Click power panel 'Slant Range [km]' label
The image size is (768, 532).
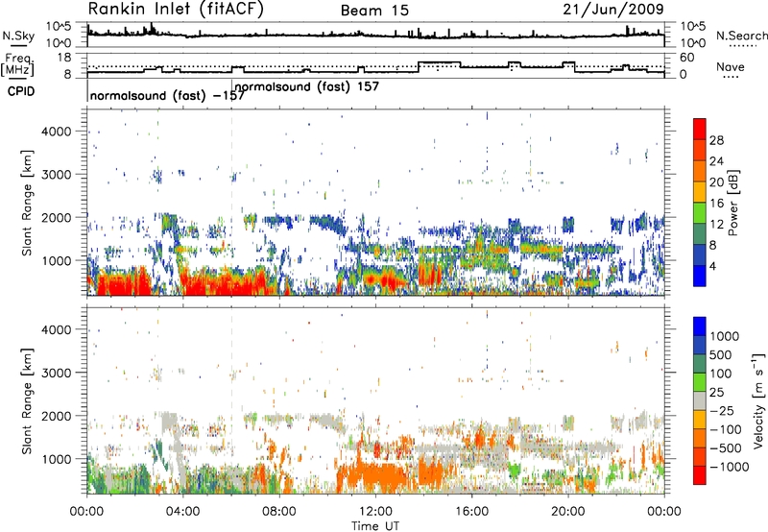pyautogui.click(x=27, y=203)
